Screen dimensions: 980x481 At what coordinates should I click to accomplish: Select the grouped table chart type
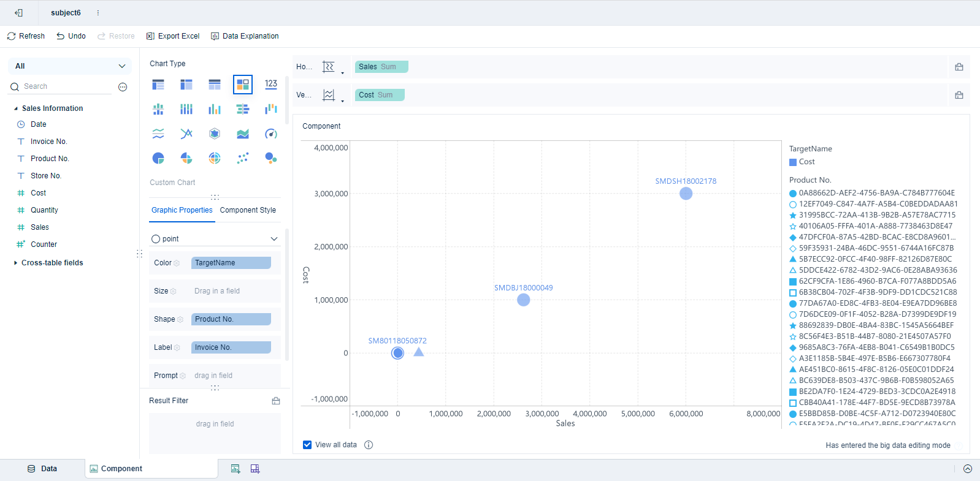158,84
